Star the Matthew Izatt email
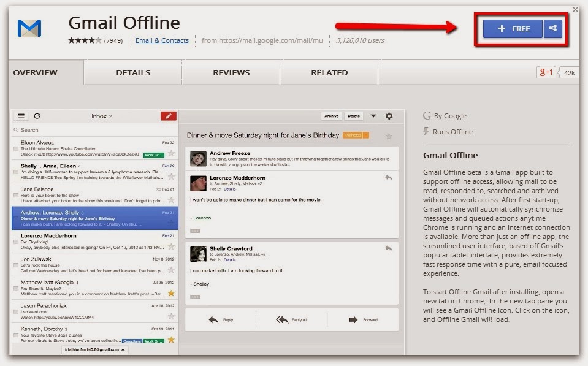588x366 pixels. coord(171,293)
